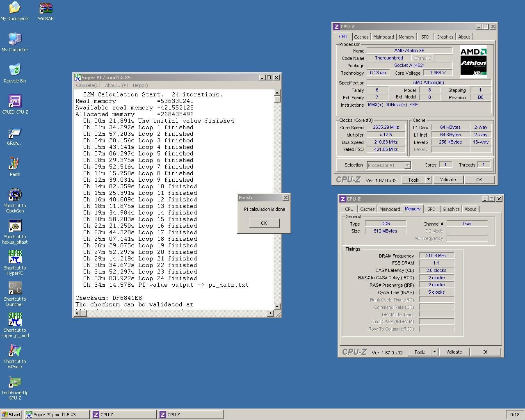The width and height of the screenshot is (525, 420).
Task: Open the Start menu
Action: pos(11,415)
